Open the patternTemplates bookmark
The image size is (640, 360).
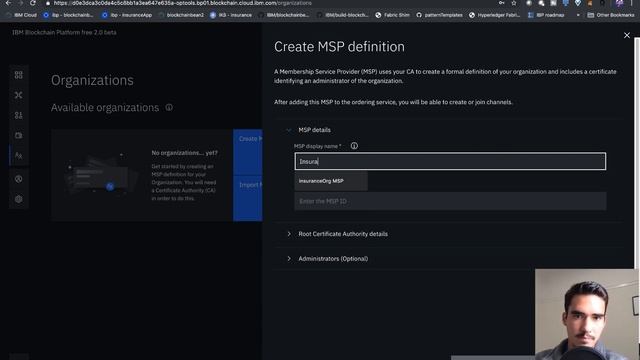click(439, 15)
